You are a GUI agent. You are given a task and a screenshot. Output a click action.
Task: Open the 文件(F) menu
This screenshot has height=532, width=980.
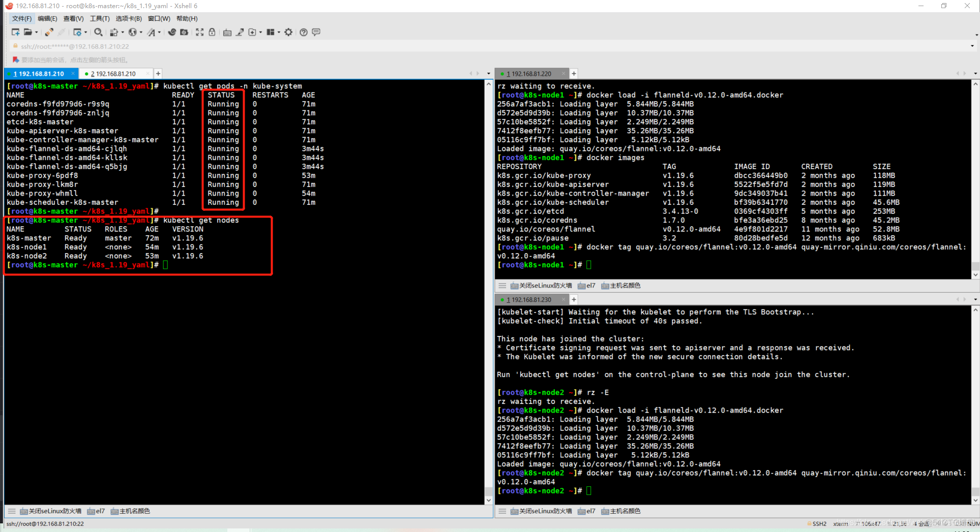[22, 19]
